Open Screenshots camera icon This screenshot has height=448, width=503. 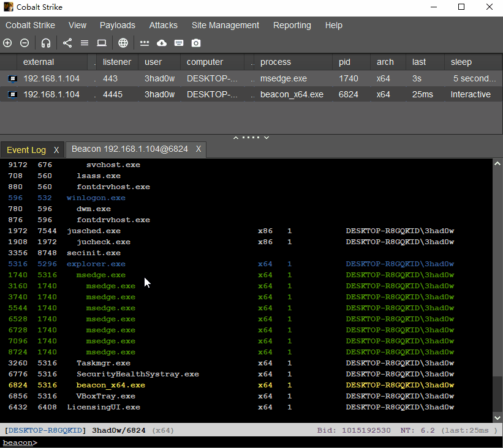click(x=196, y=43)
